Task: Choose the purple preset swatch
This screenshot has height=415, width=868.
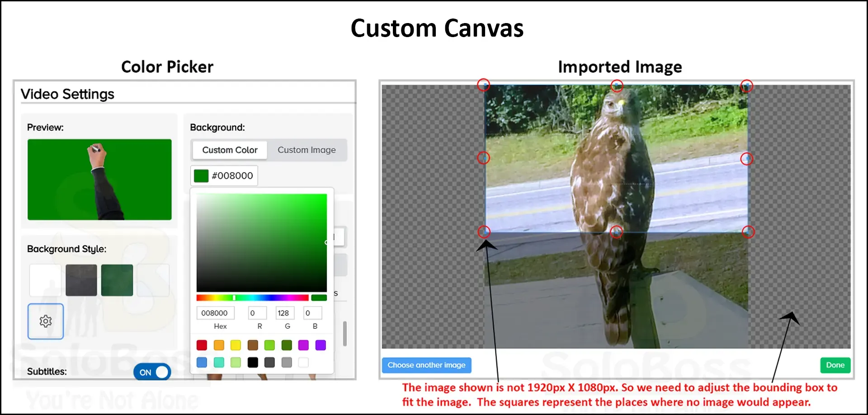Action: point(321,345)
